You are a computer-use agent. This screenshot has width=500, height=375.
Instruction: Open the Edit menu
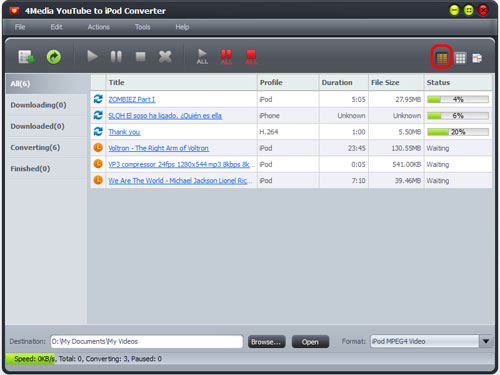click(x=56, y=27)
